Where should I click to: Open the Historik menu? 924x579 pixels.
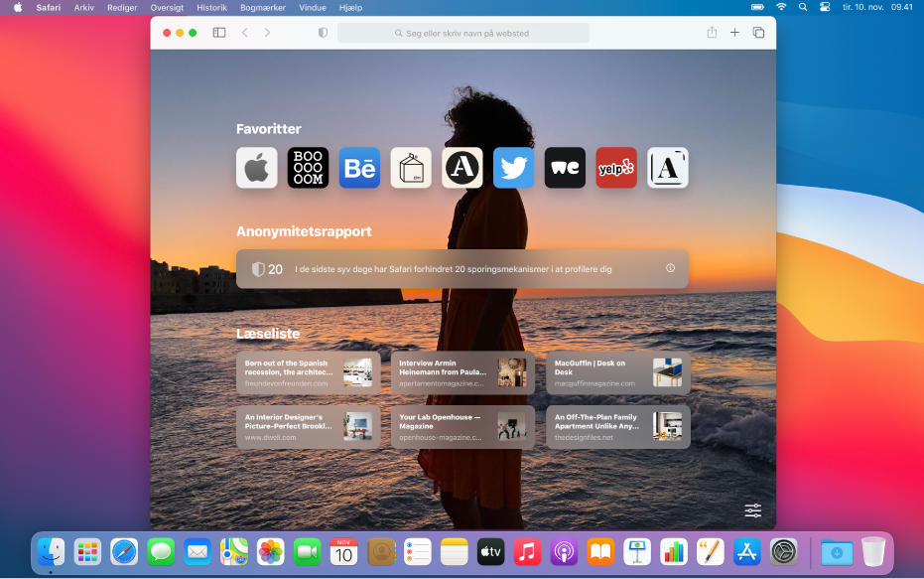coord(211,7)
